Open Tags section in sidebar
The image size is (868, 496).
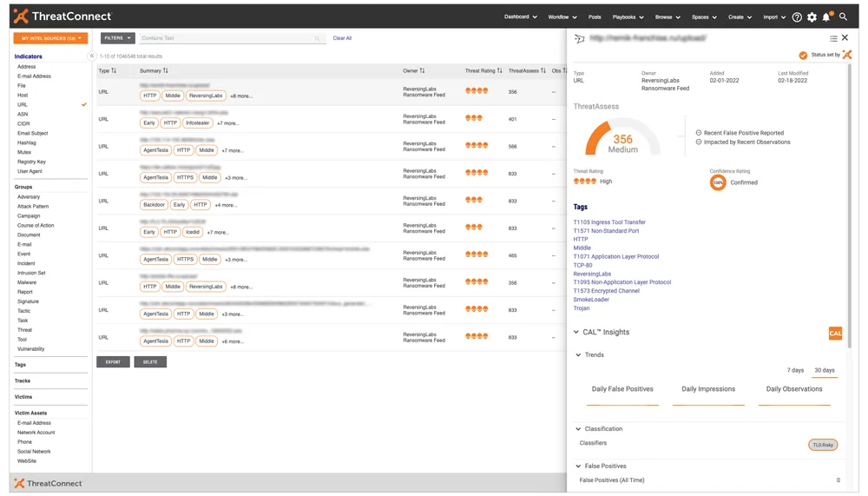[x=20, y=365]
